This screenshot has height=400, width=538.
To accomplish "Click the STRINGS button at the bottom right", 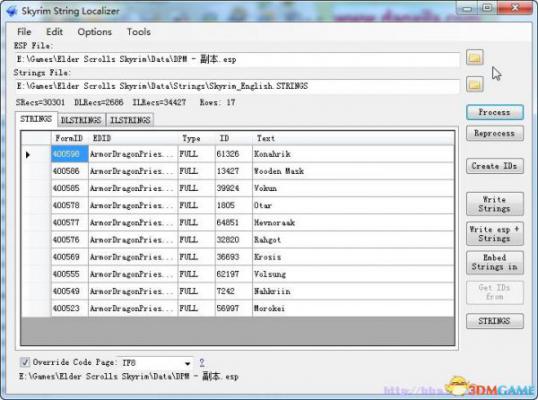I will [x=494, y=321].
